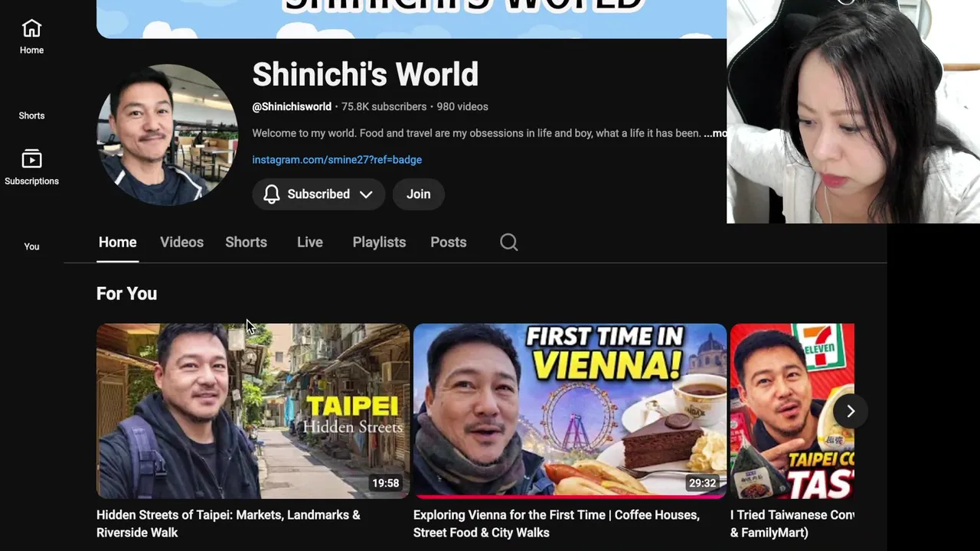Select the Home channel tab
The width and height of the screenshot is (980, 551).
point(117,243)
